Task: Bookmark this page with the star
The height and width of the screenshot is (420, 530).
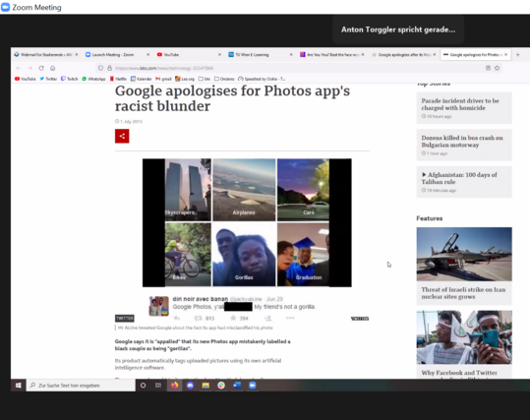Action: coord(498,68)
